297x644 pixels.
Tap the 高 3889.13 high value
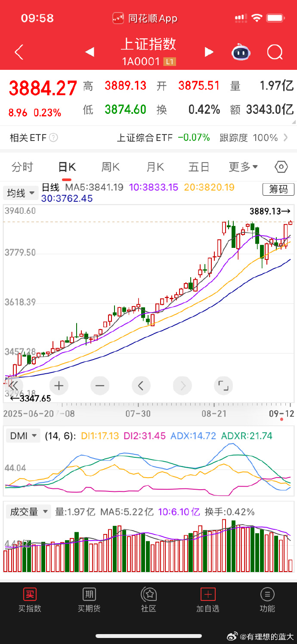tap(114, 86)
